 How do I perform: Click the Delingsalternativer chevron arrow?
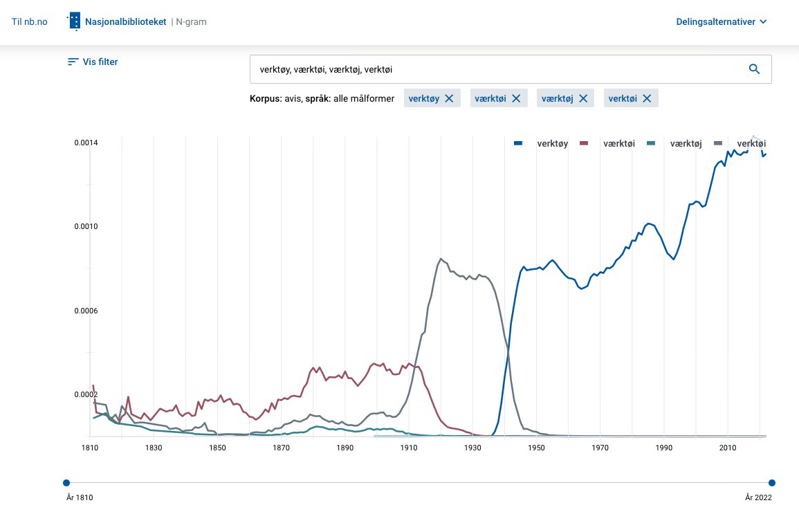point(763,21)
